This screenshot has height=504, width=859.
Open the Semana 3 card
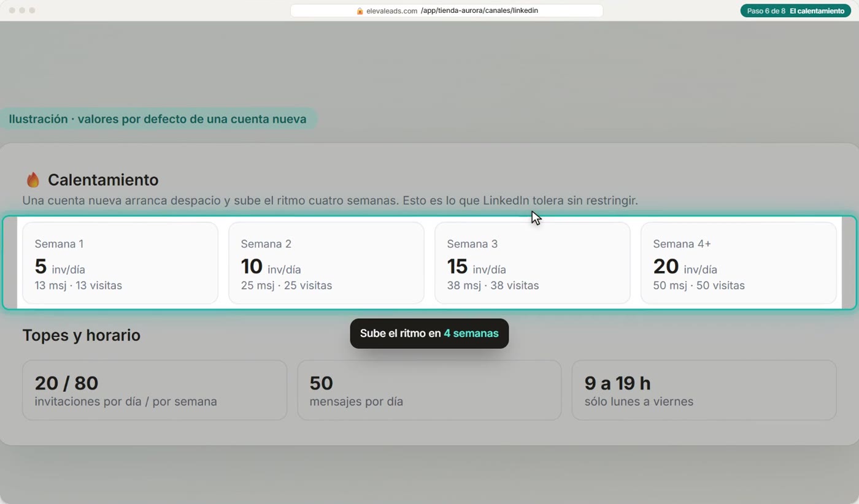click(x=533, y=263)
